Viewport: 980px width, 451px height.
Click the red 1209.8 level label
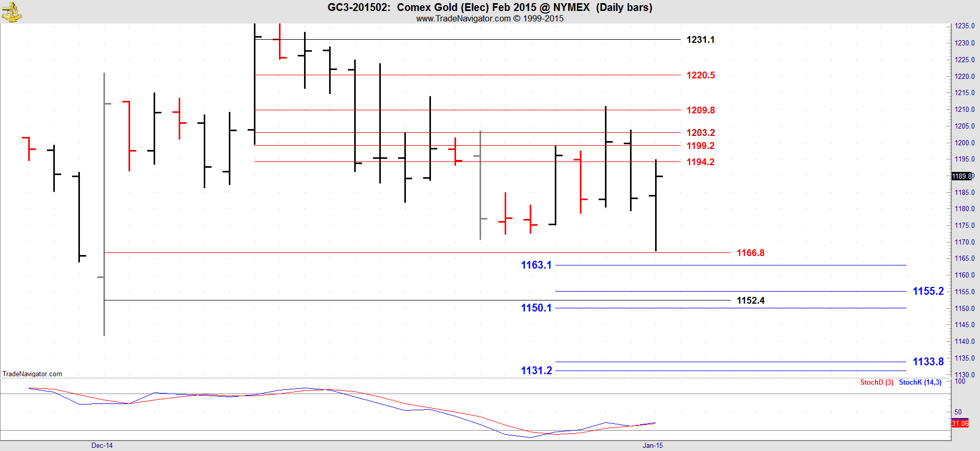(700, 110)
